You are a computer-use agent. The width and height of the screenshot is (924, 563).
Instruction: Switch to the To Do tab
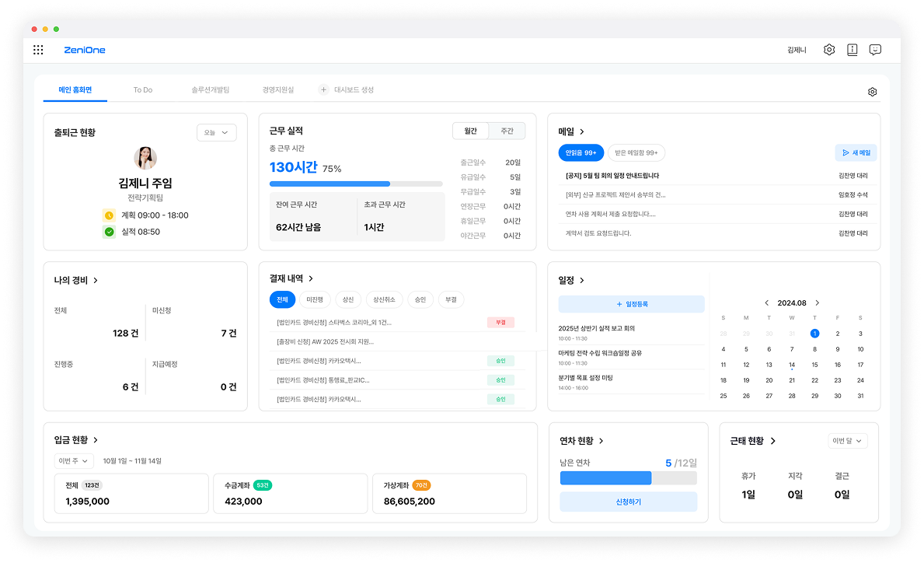pyautogui.click(x=143, y=90)
